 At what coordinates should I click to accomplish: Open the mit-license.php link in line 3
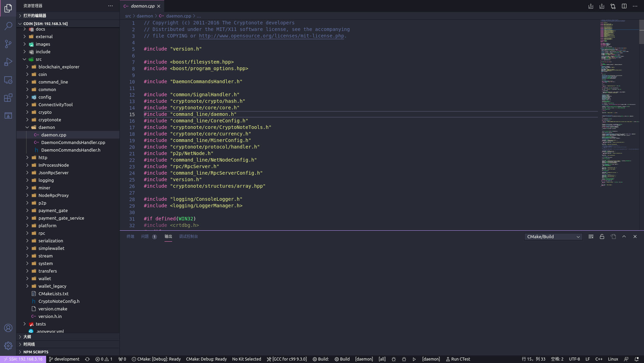(x=272, y=36)
